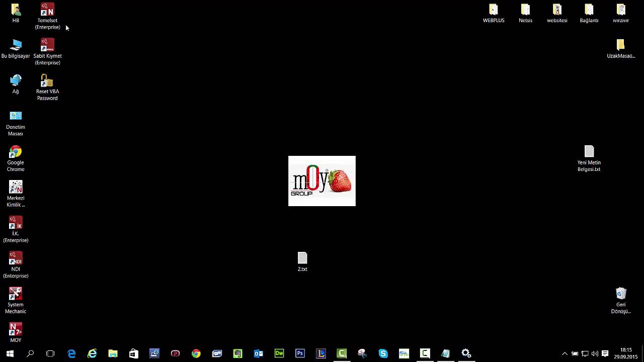
Task: Open Task View on taskbar
Action: (50, 353)
